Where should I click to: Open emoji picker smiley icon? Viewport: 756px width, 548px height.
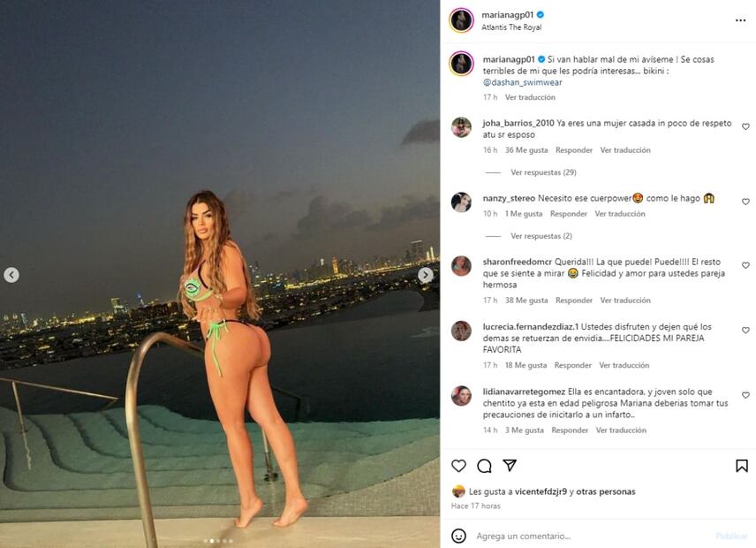(458, 536)
